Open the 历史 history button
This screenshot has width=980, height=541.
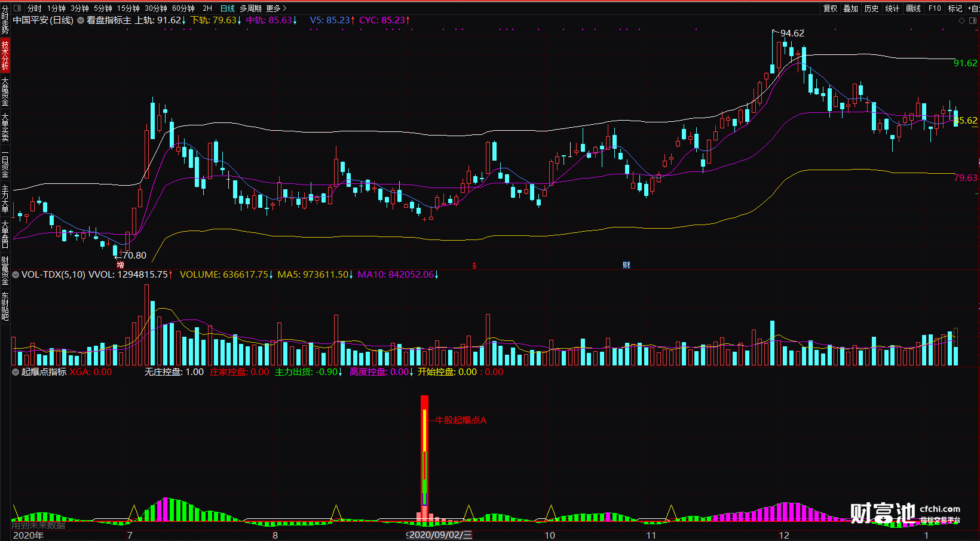tap(872, 8)
